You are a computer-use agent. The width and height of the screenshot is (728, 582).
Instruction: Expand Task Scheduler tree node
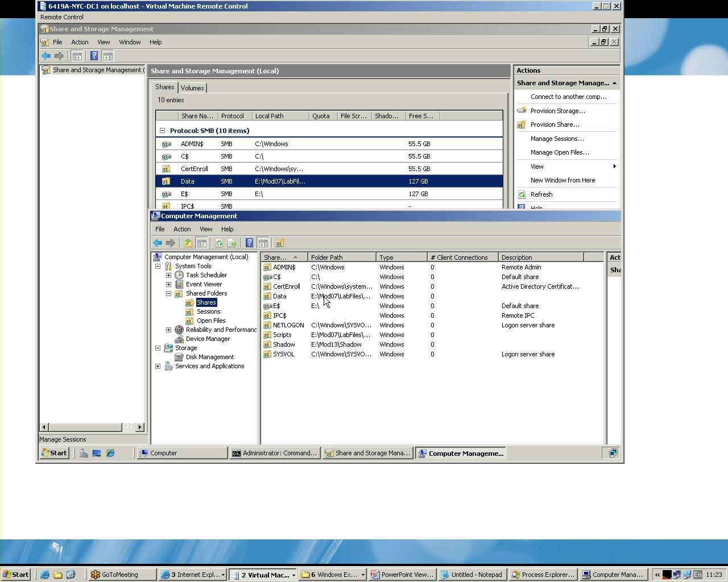pos(169,275)
